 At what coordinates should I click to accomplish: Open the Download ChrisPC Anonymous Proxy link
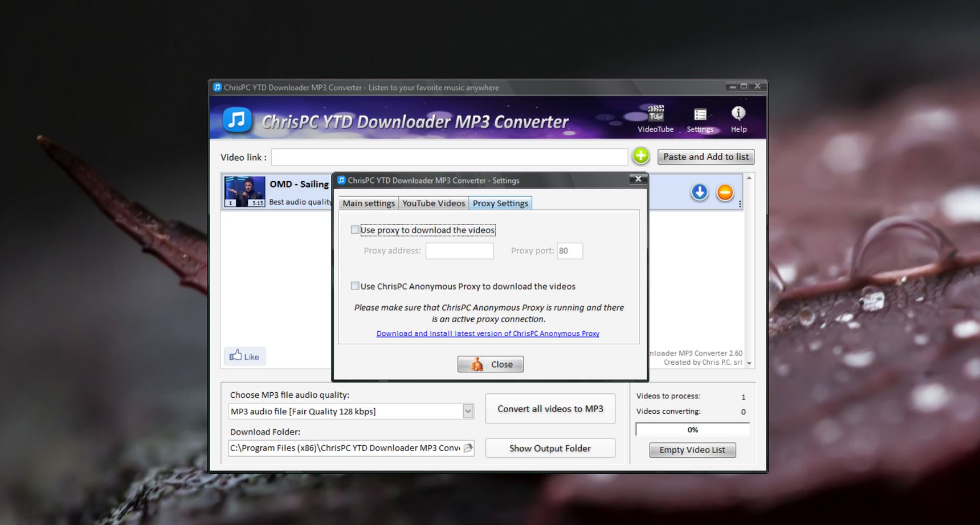pyautogui.click(x=488, y=333)
